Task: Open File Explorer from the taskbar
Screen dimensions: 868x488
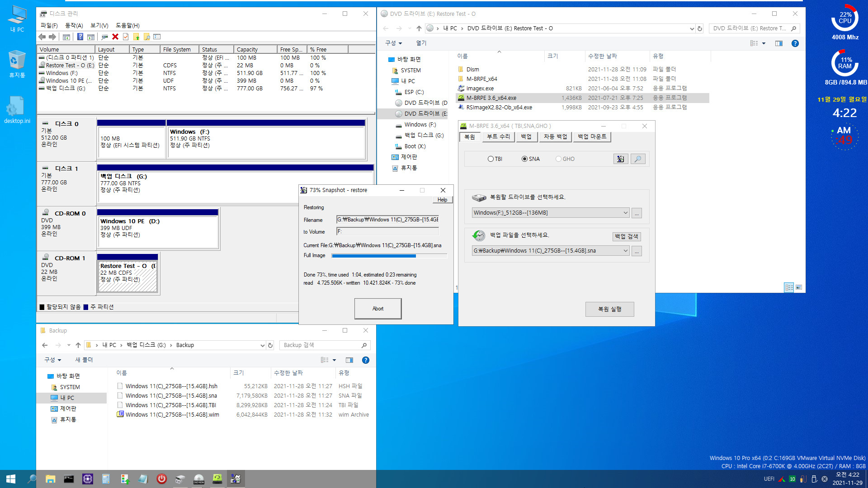Action: click(x=50, y=479)
